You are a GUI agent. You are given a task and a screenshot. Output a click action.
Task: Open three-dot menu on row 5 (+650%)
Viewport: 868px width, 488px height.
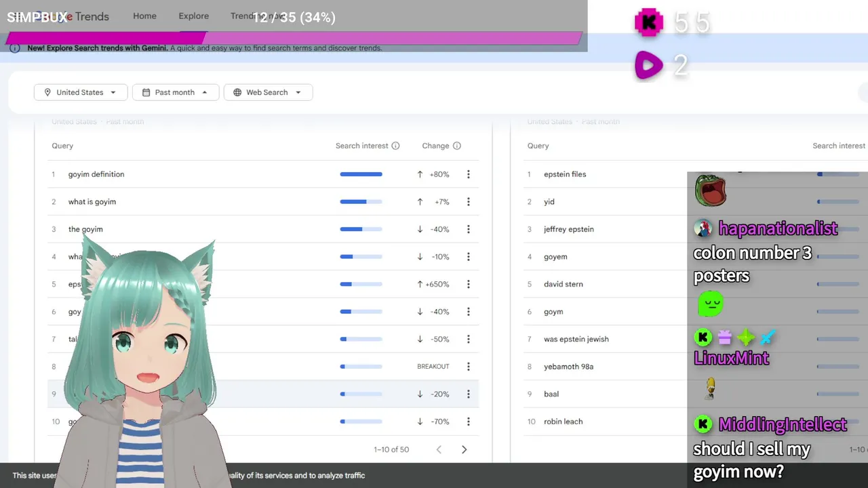tap(468, 284)
